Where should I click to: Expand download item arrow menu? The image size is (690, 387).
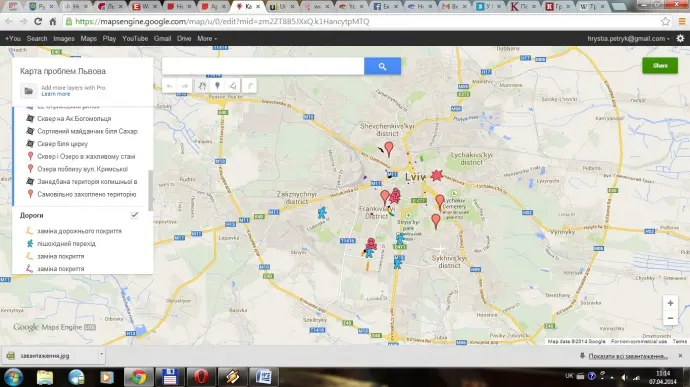(102, 355)
